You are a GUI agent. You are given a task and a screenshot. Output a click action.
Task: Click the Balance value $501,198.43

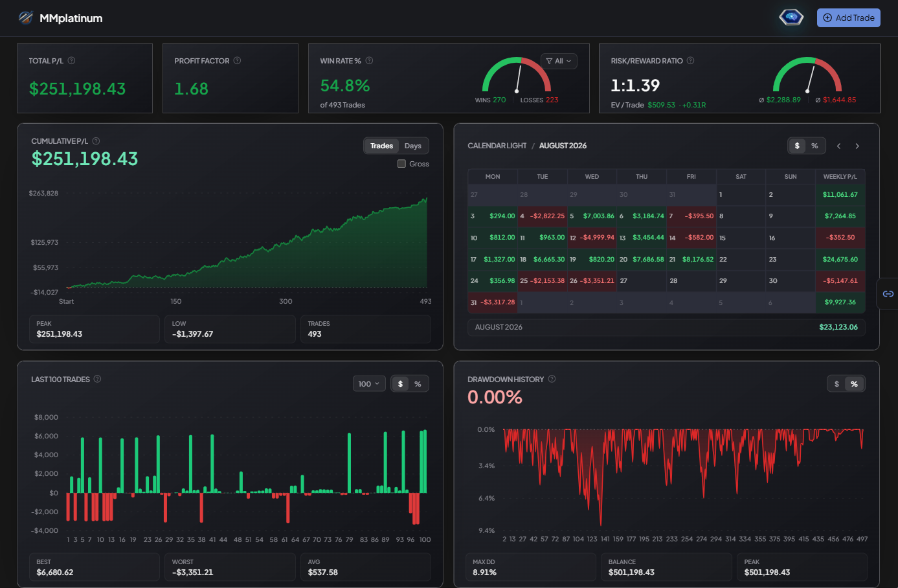tap(631, 572)
